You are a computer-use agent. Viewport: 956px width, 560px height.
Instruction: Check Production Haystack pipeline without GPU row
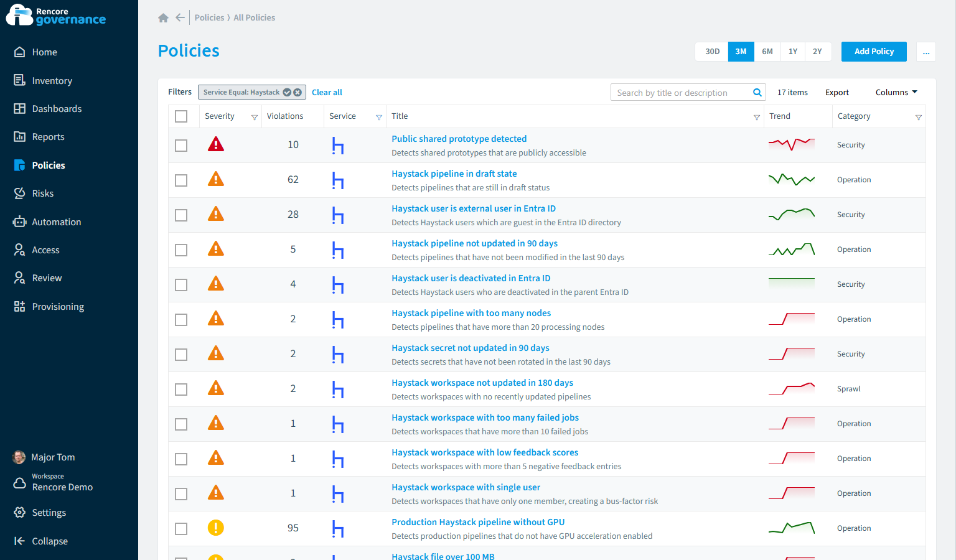point(181,529)
